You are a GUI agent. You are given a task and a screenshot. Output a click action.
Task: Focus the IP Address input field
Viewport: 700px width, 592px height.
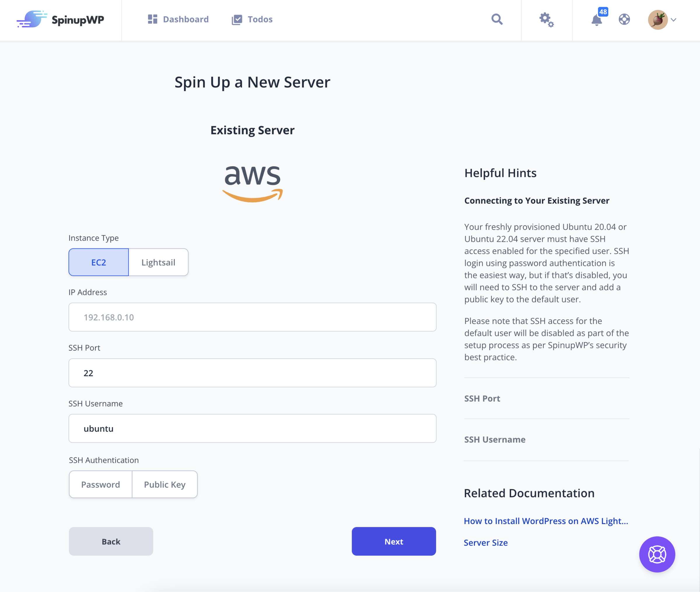(252, 317)
